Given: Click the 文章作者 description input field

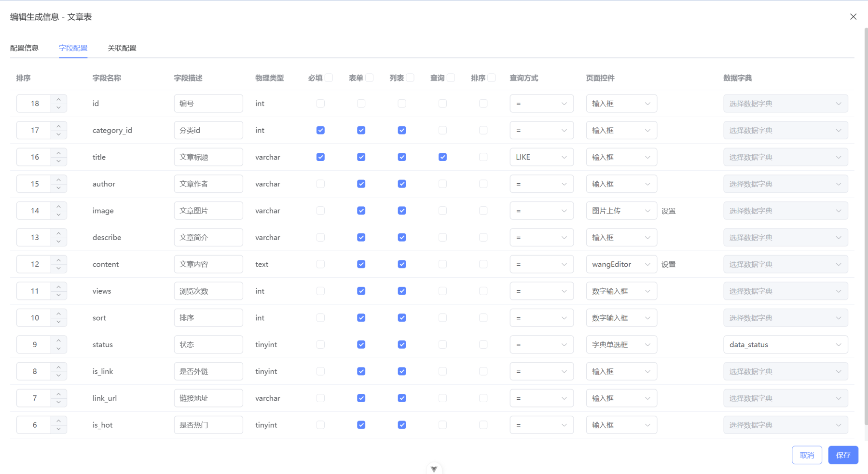Looking at the screenshot, I should (208, 184).
